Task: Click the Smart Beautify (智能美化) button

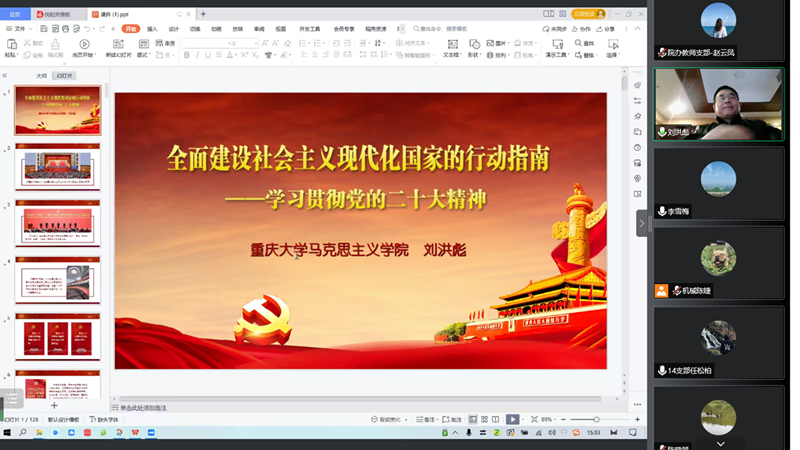Action: click(386, 419)
